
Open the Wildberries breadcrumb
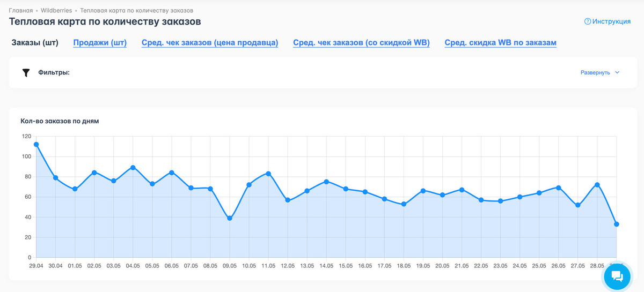[56, 10]
